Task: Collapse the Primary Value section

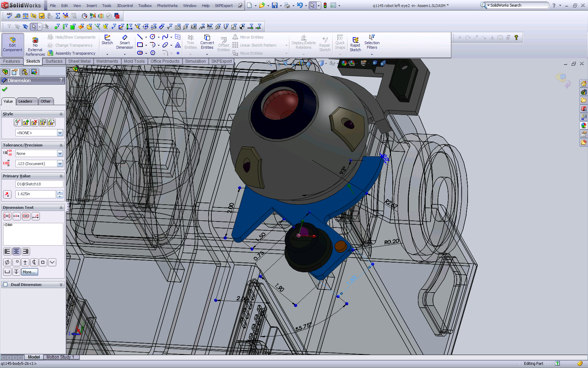Action: (x=61, y=176)
